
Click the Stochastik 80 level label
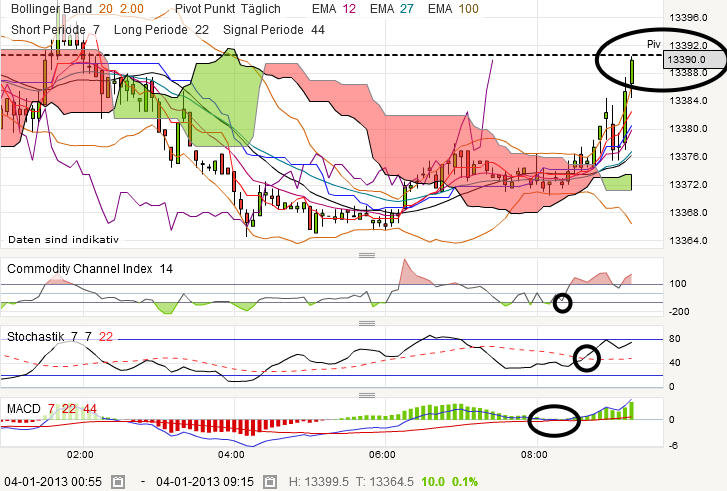coord(675,339)
